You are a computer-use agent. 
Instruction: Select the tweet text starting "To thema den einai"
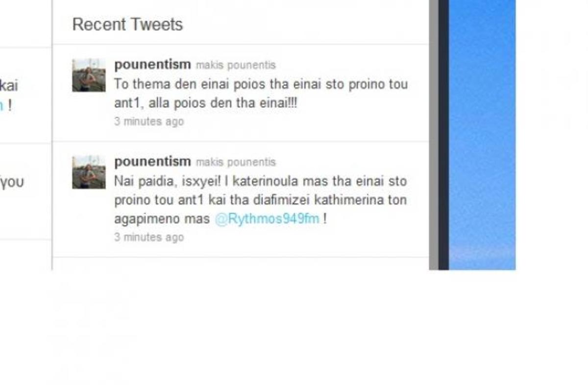261,94
